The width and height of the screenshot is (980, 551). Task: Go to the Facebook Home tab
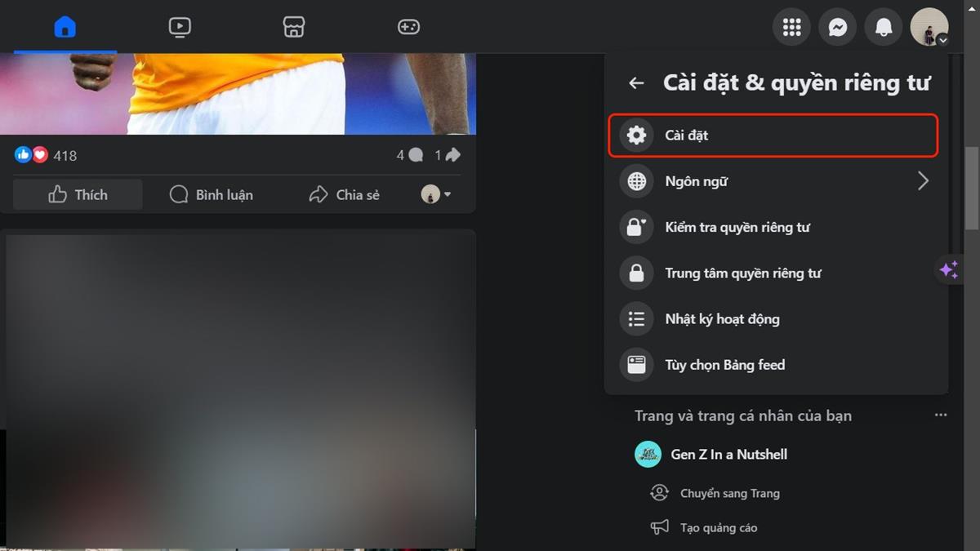[x=65, y=27]
